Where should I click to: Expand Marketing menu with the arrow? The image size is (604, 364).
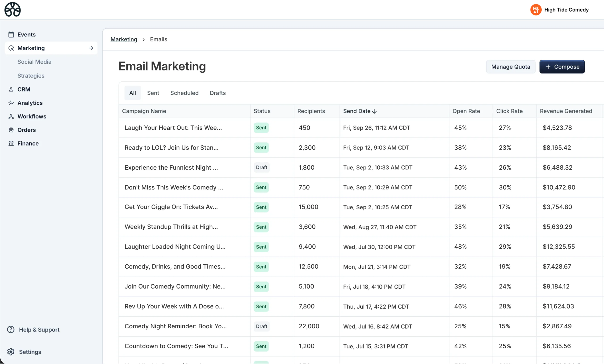(x=91, y=48)
